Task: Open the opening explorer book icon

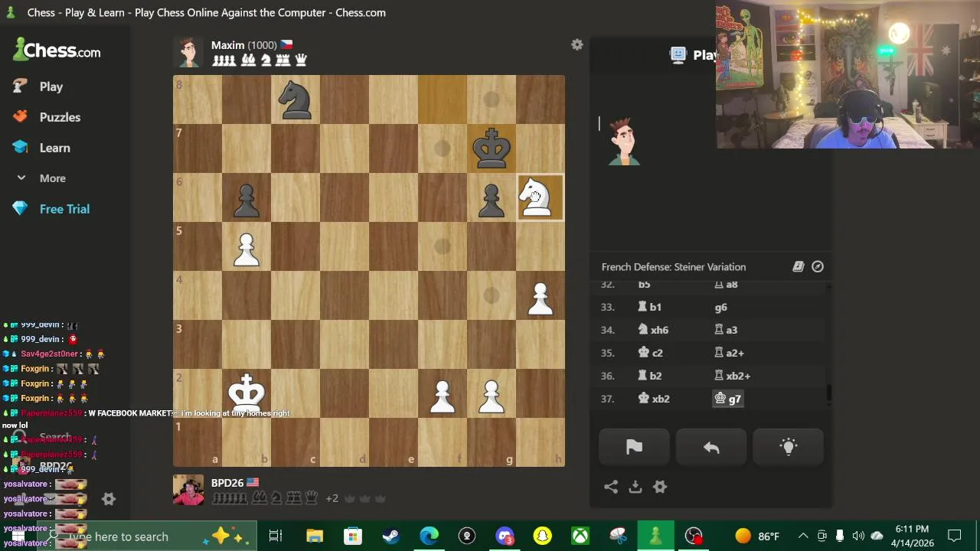Action: (798, 266)
